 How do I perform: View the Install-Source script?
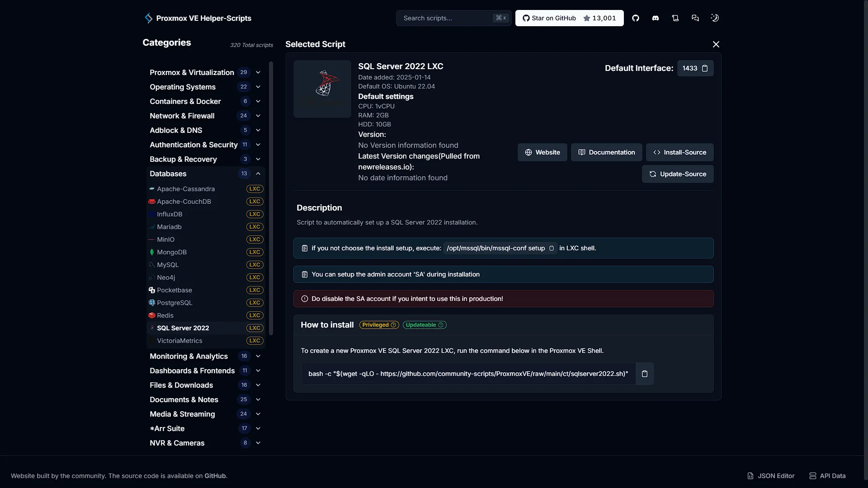[x=680, y=152]
